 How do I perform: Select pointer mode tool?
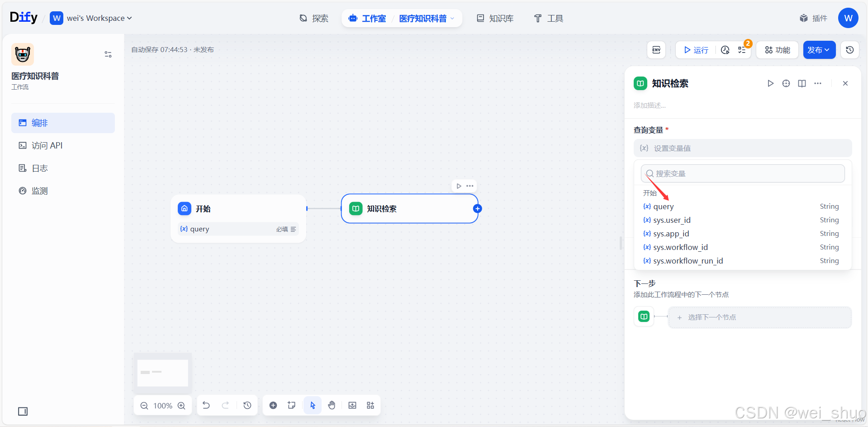[313, 405]
